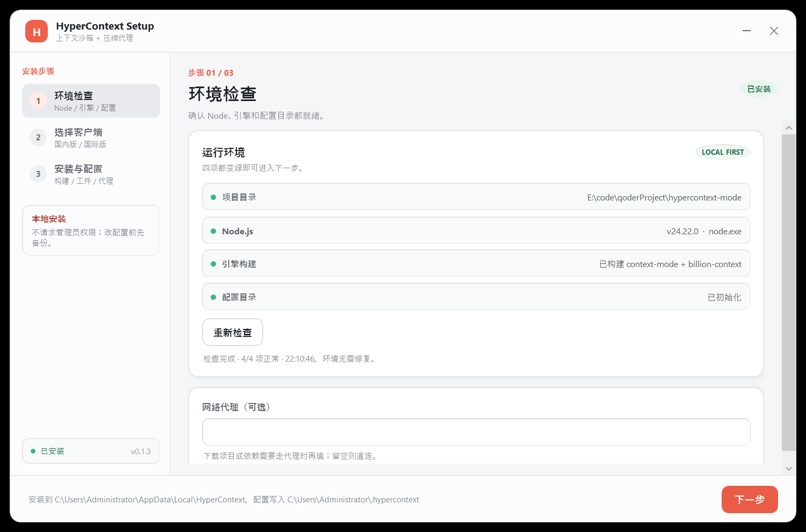Image resolution: width=806 pixels, height=532 pixels.
Task: Click the 已安装 v0.1.3 sidebar status box
Action: 91,451
